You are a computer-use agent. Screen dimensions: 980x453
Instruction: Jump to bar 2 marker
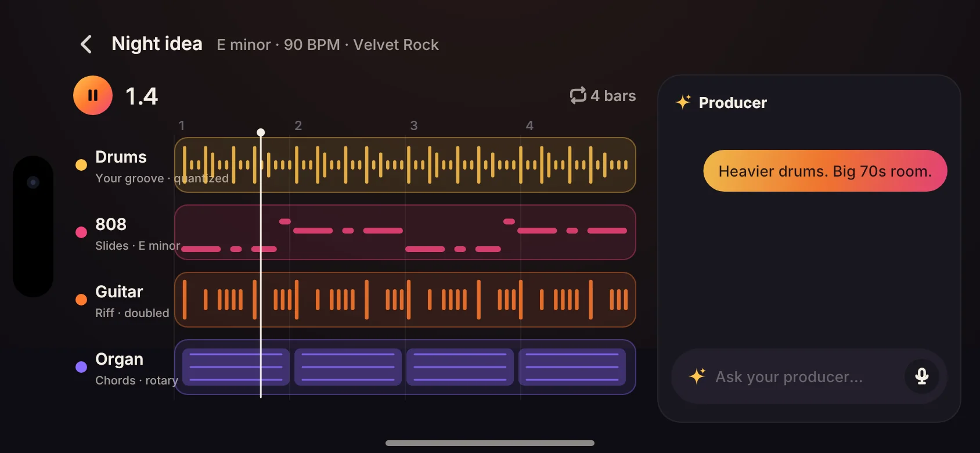click(x=298, y=125)
